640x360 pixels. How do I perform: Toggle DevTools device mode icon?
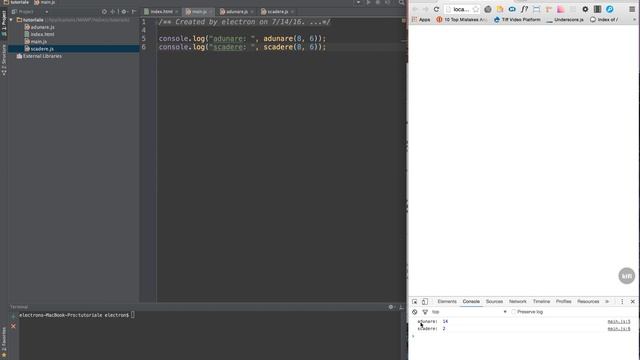[x=425, y=302]
